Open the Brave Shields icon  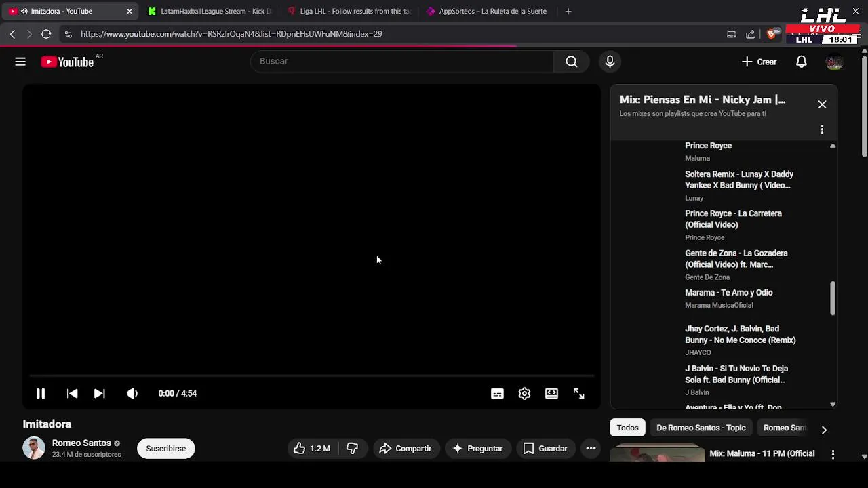(x=772, y=34)
